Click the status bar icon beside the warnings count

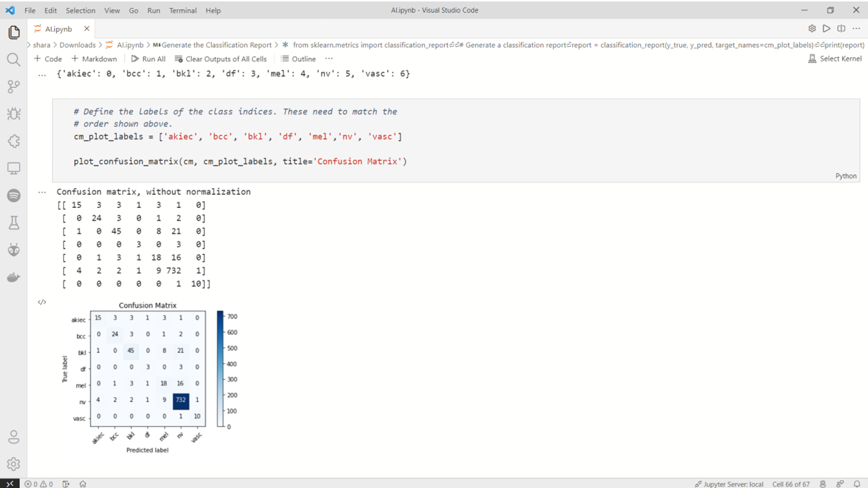(66, 484)
